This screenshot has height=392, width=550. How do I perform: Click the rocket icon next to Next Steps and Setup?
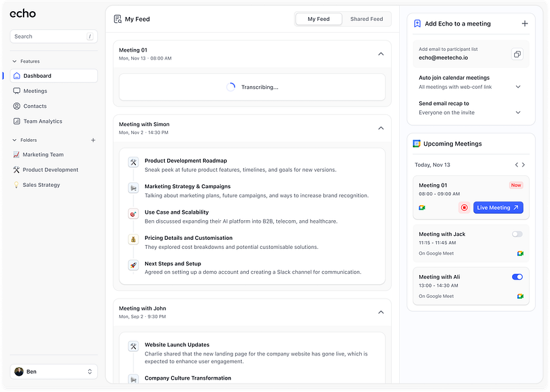pos(133,265)
